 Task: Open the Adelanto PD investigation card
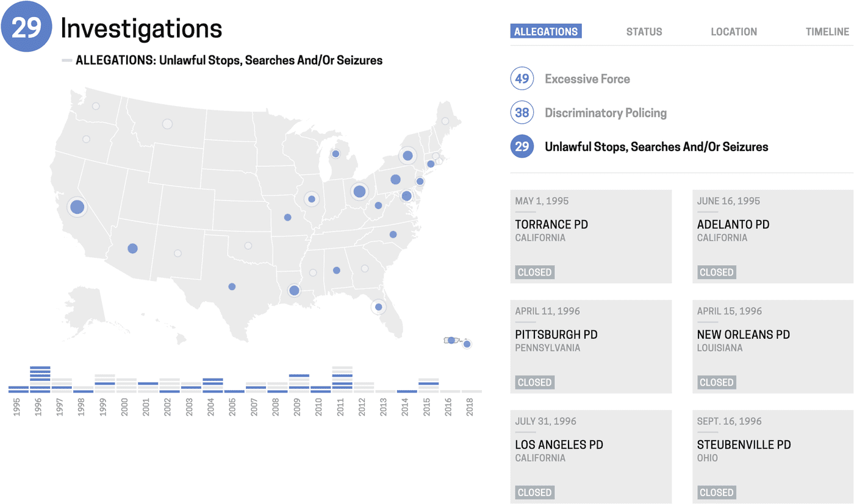coord(773,236)
